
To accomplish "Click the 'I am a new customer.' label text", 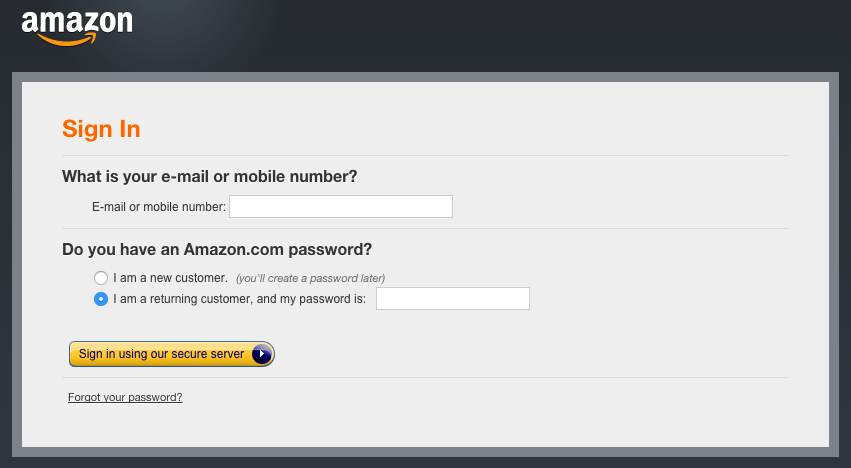I will (170, 278).
